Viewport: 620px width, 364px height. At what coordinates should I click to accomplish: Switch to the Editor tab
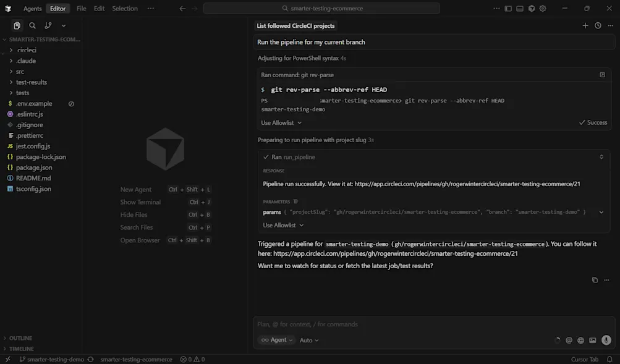tap(57, 8)
